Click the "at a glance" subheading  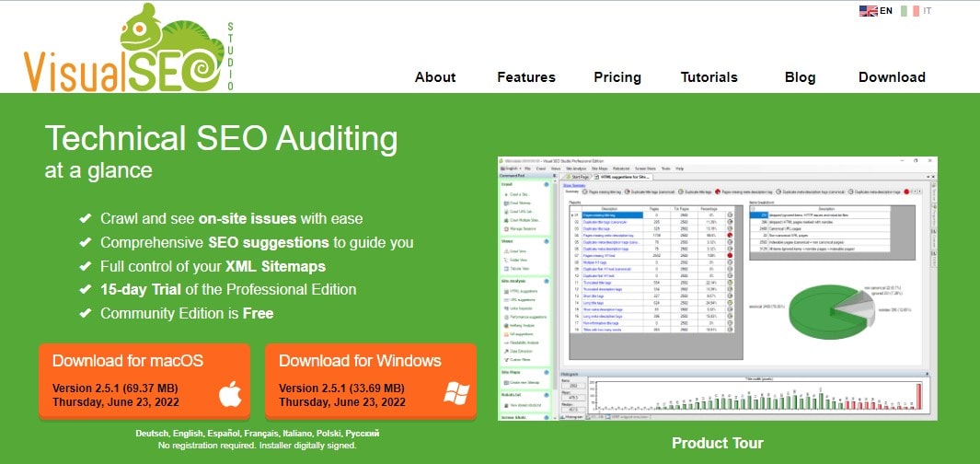(x=98, y=170)
